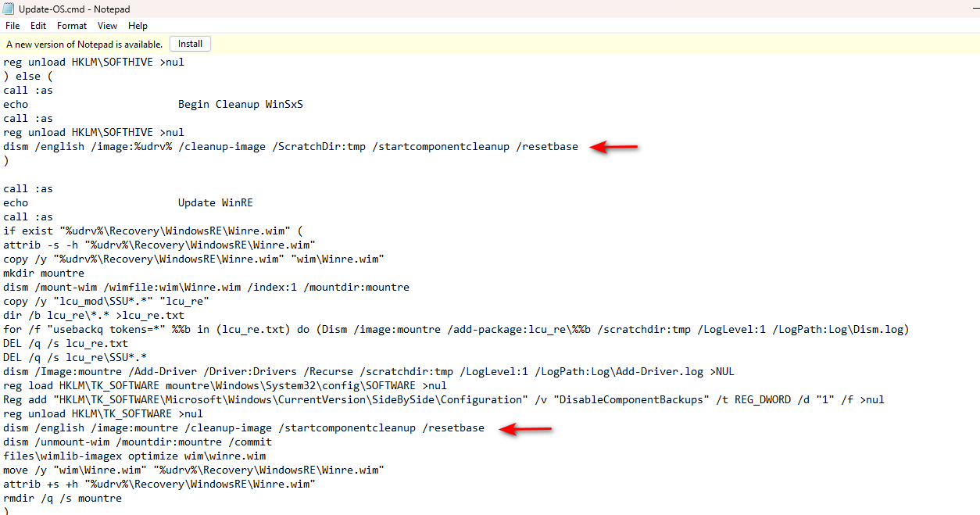Open the File menu
Screen dimensions: 980x515
click(x=13, y=26)
